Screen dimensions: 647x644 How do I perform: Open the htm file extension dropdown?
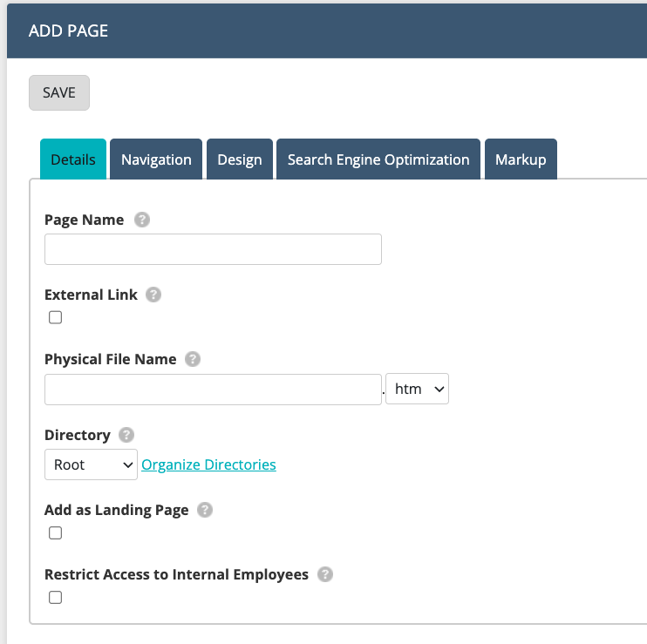point(417,390)
